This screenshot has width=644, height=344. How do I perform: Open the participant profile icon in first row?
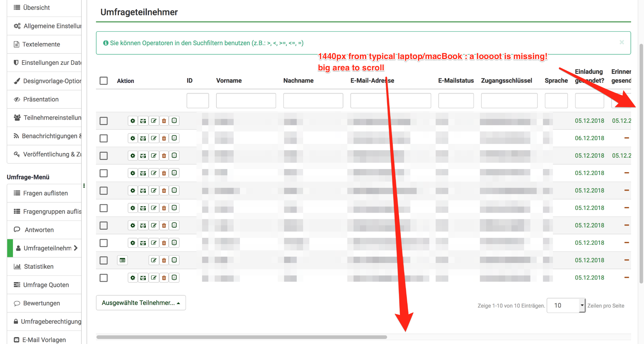(x=174, y=121)
